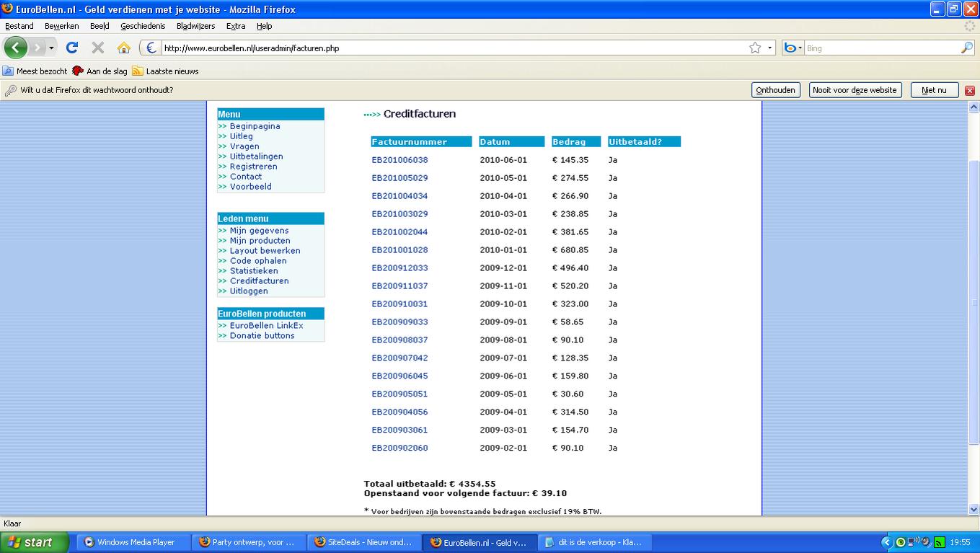
Task: Open invoice EB200905051
Action: coord(399,394)
